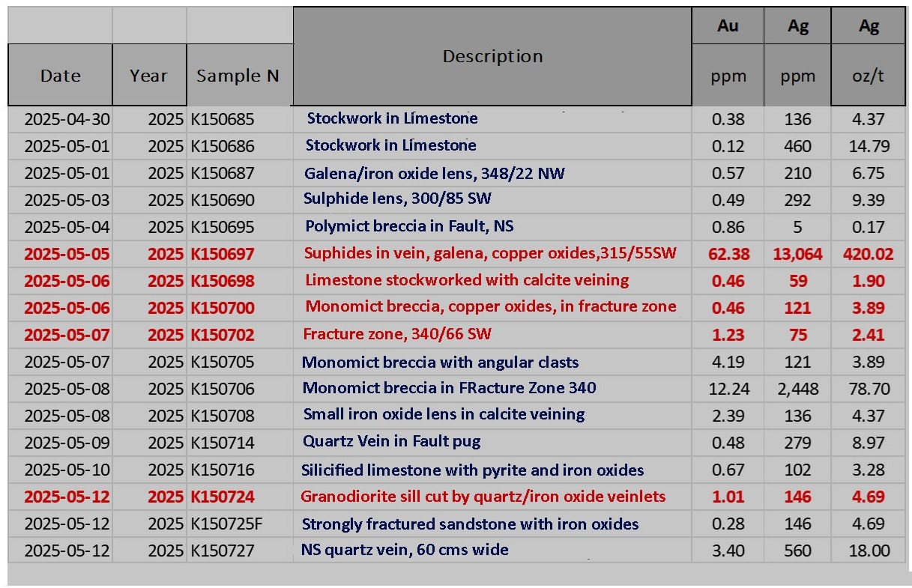Select sample K150725F cell
This screenshot has height=588, width=912.
pyautogui.click(x=226, y=524)
